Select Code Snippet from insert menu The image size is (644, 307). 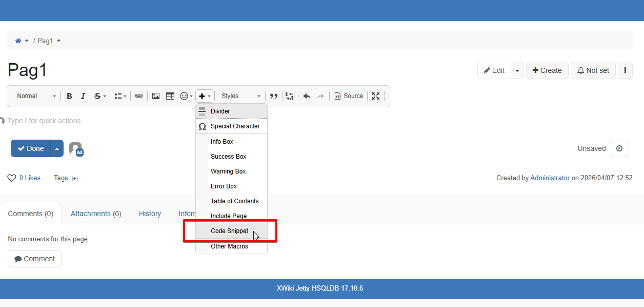pos(229,231)
